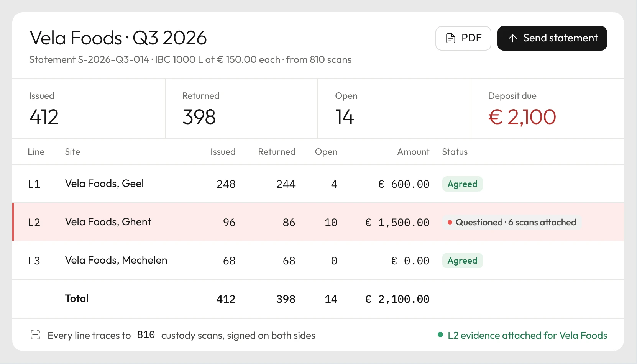The width and height of the screenshot is (637, 364).
Task: Click the 810 custody scans count in footer
Action: click(146, 335)
